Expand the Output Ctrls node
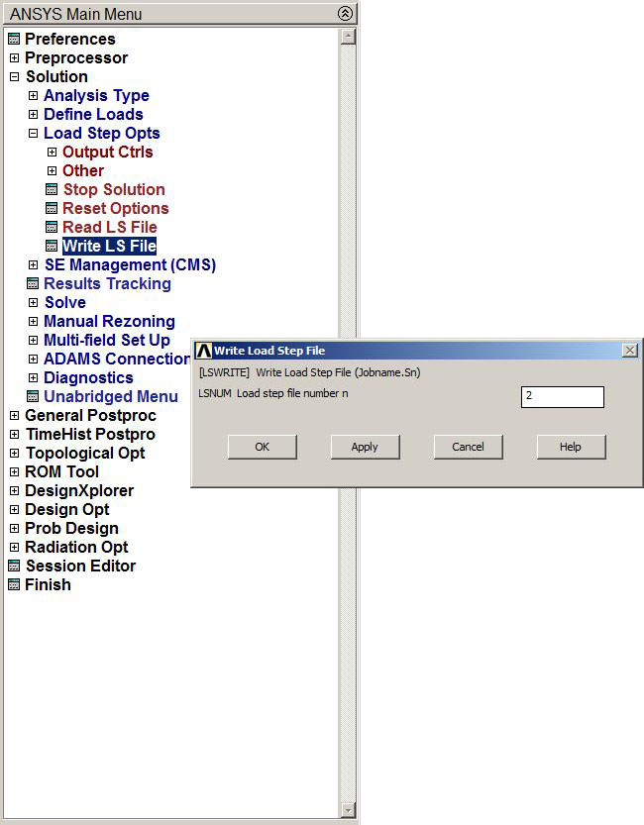Image resolution: width=644 pixels, height=825 pixels. pos(52,153)
